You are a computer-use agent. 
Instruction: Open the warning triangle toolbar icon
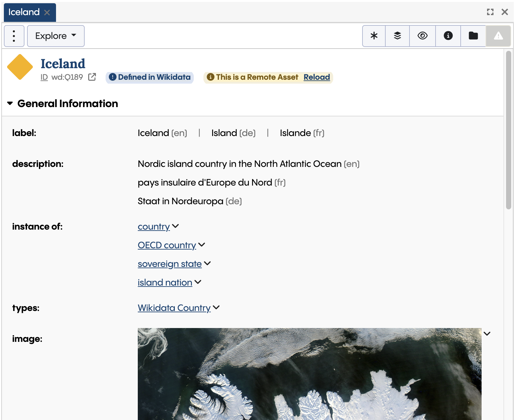click(x=498, y=36)
